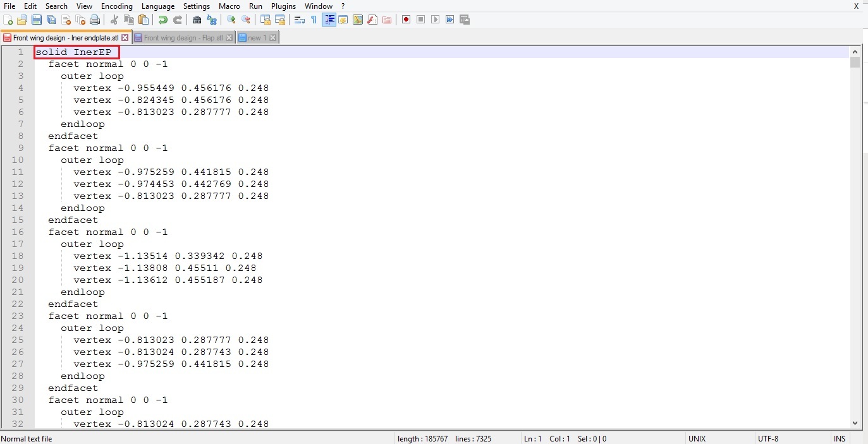The image size is (868, 444).
Task: Open the Edit menu
Action: [30, 6]
